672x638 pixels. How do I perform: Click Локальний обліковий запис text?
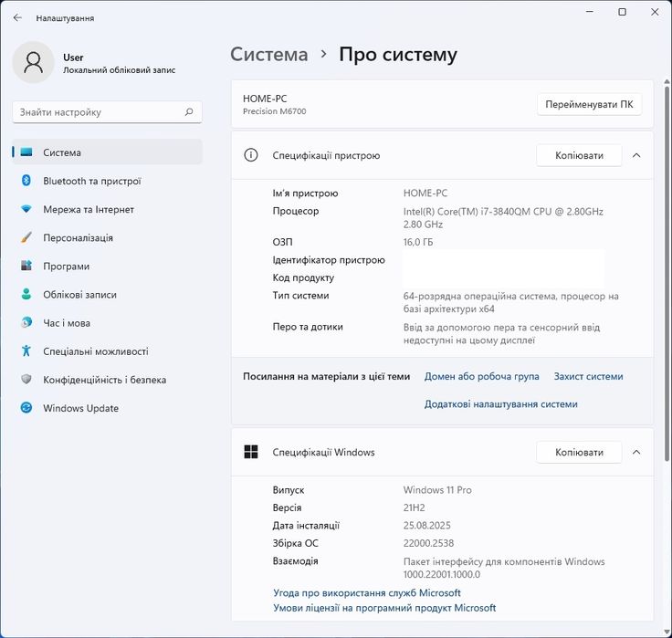tap(119, 70)
